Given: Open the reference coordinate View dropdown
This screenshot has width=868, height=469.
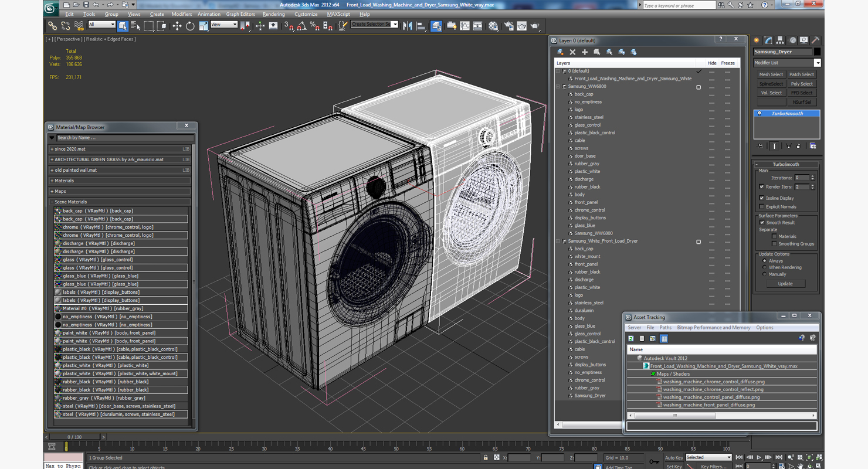Looking at the screenshot, I should point(224,25).
